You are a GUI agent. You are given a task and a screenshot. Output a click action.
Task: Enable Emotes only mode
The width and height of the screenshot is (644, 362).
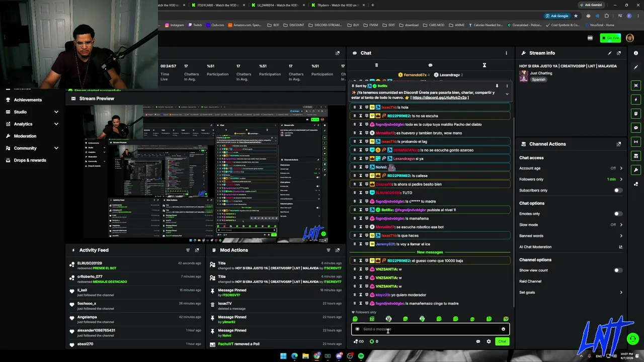pyautogui.click(x=618, y=214)
